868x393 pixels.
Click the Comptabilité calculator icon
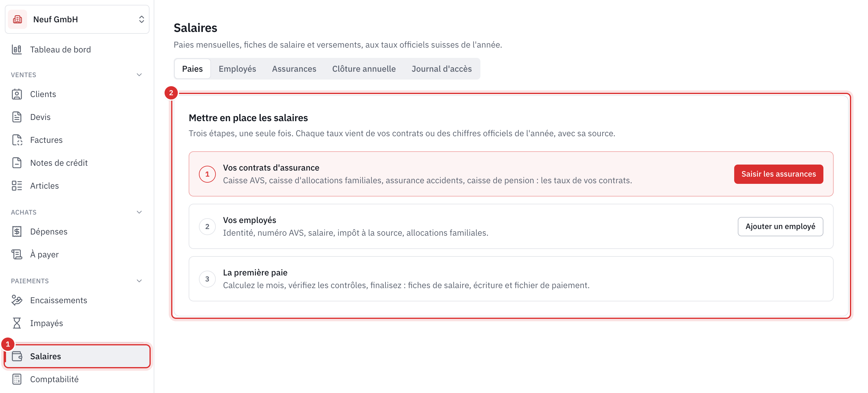point(17,379)
